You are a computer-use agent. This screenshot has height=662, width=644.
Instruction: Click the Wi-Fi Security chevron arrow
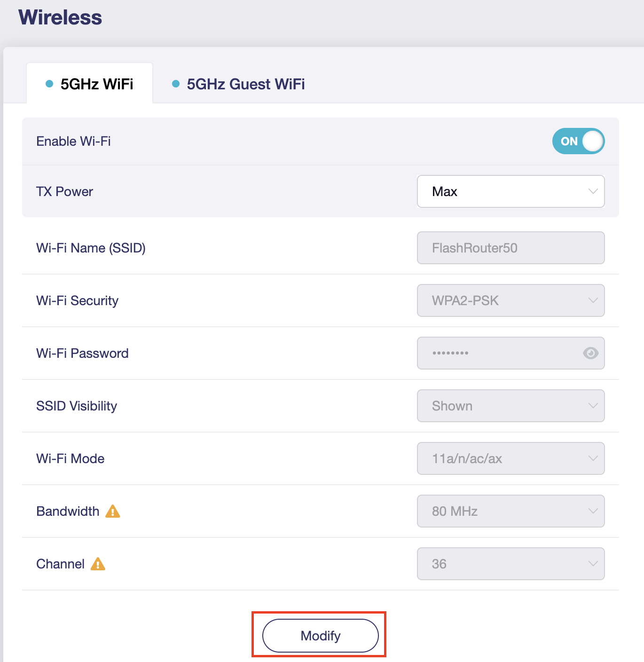pyautogui.click(x=593, y=300)
